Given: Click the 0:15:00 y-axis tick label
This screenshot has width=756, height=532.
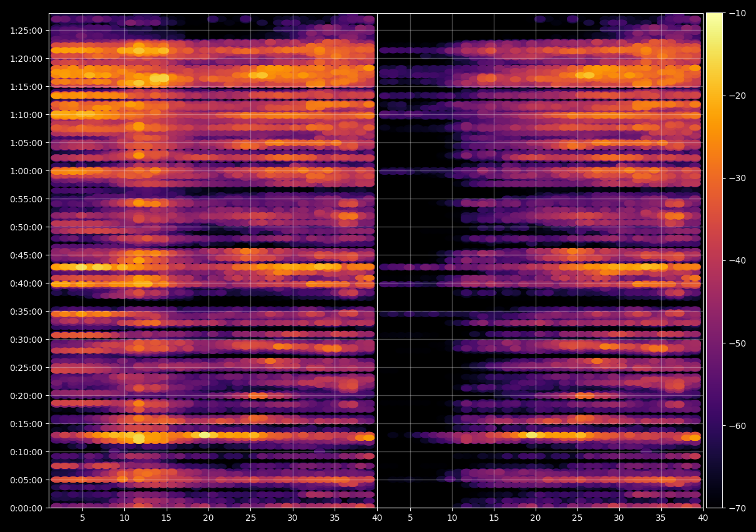Looking at the screenshot, I should point(26,423).
